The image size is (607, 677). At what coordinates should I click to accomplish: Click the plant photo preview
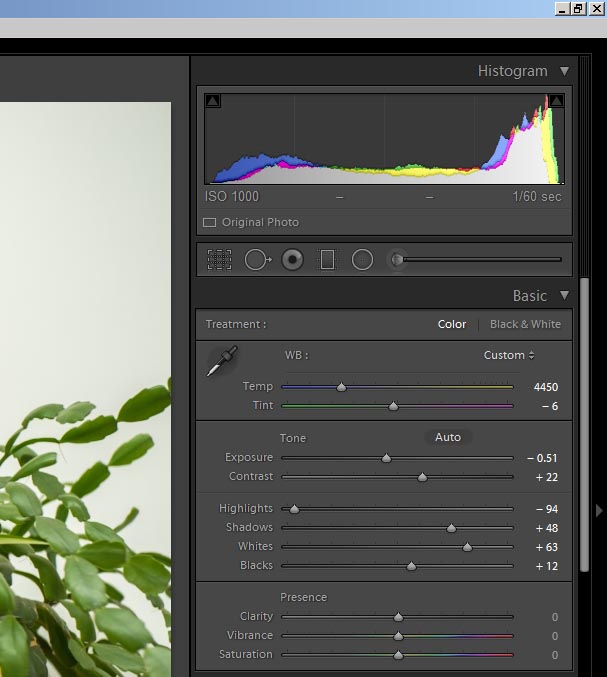pyautogui.click(x=85, y=389)
